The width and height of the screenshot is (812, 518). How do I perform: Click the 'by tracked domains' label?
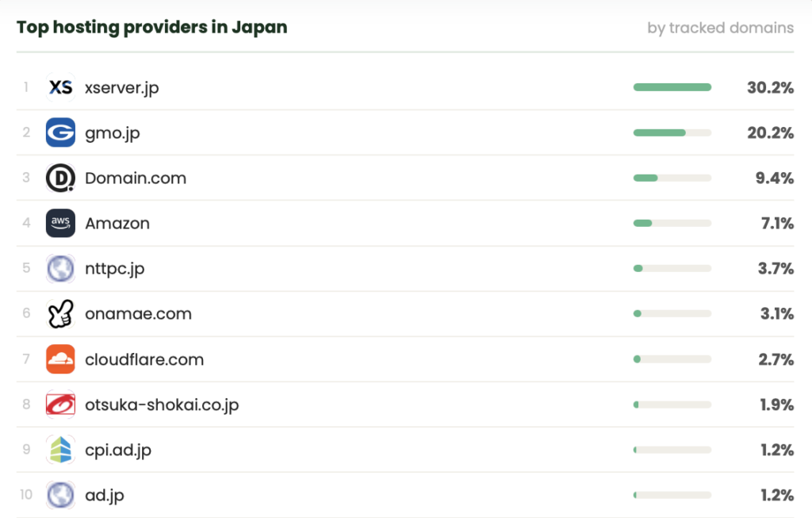tap(720, 28)
